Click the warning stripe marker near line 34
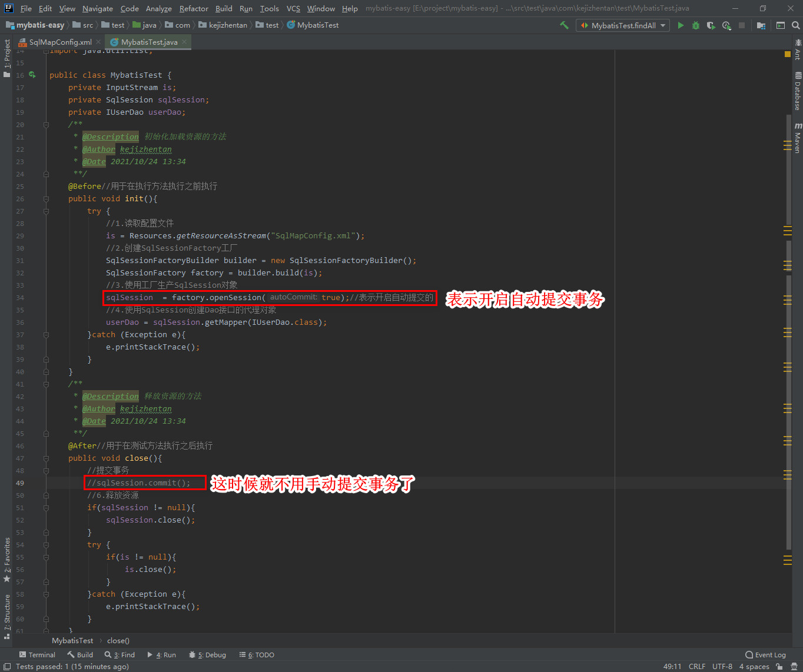This screenshot has width=803, height=672. pyautogui.click(x=788, y=300)
